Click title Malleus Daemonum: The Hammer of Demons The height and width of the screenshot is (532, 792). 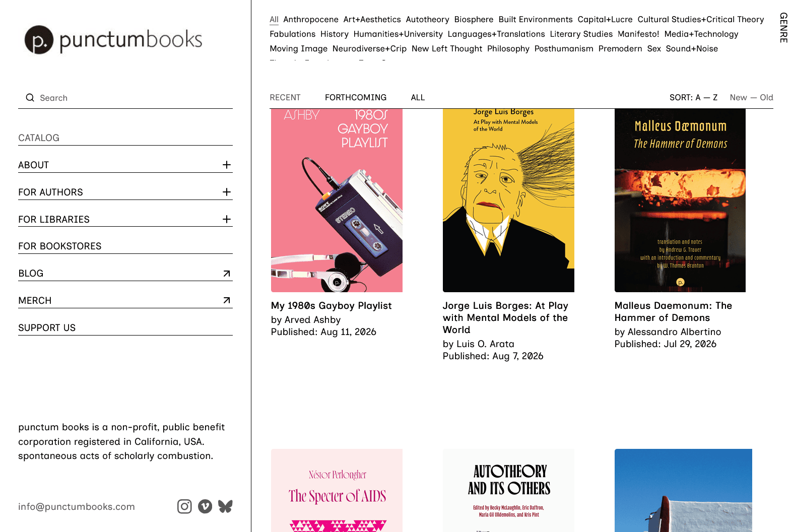pos(673,312)
